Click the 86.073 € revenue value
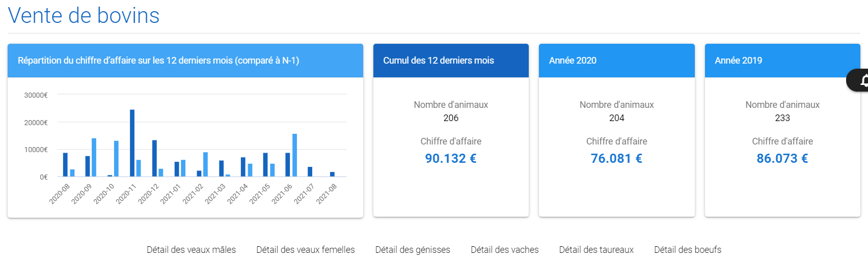Image resolution: width=868 pixels, height=261 pixels. point(782,158)
